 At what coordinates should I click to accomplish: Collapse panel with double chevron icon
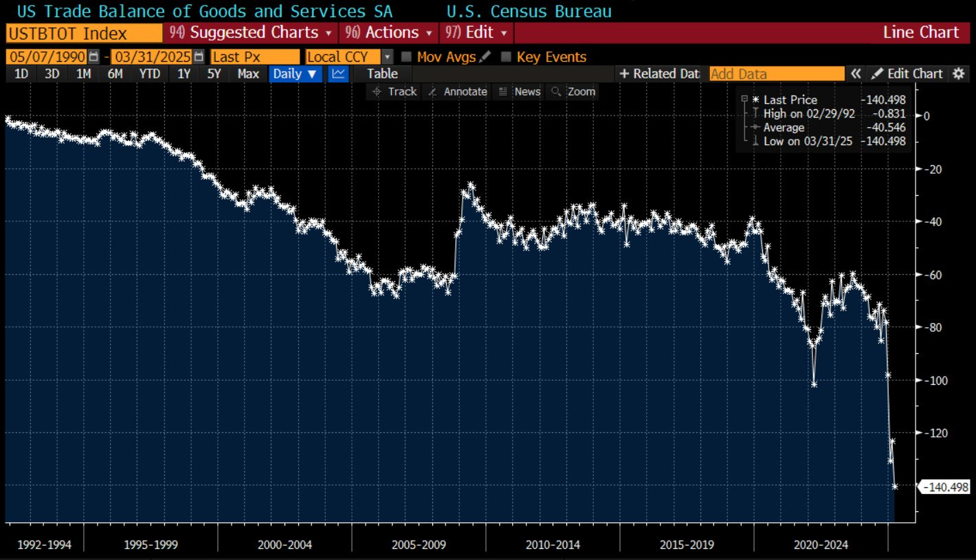click(x=856, y=74)
